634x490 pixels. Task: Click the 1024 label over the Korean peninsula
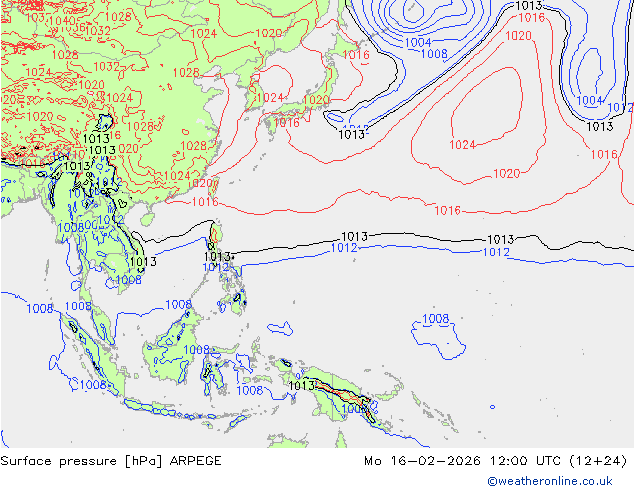coord(270,97)
